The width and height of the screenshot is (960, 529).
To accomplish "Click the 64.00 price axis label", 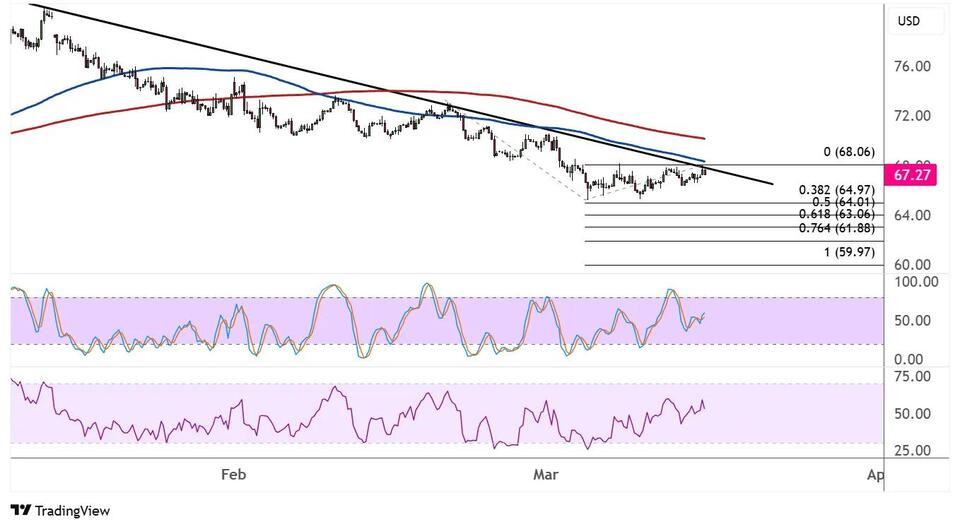I will point(912,216).
